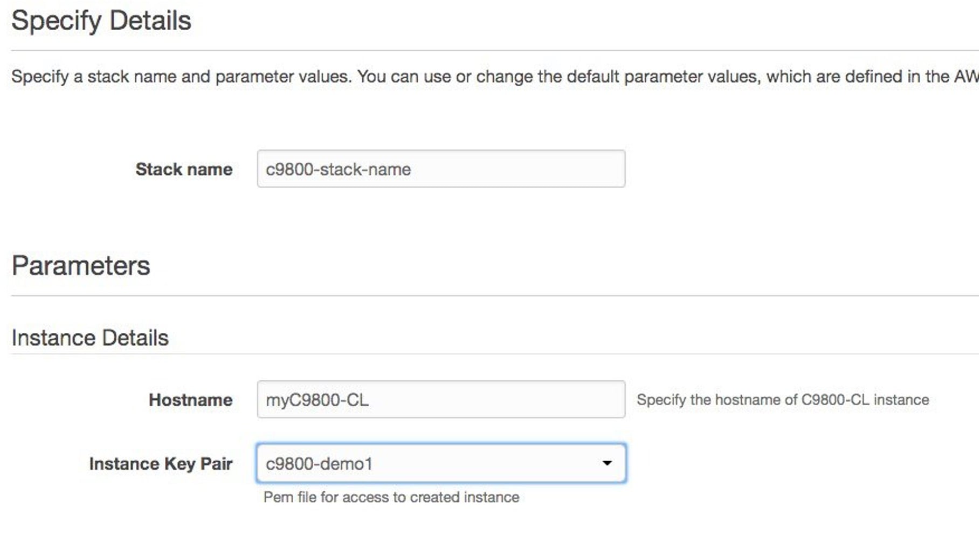The height and width of the screenshot is (534, 980).
Task: Click the Instance Key Pair label
Action: (161, 464)
